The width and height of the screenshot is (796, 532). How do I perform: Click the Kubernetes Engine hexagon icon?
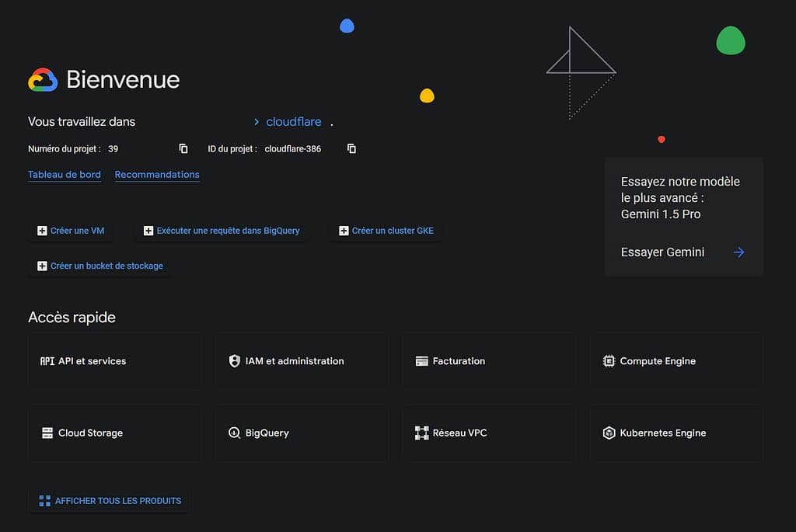pos(609,433)
